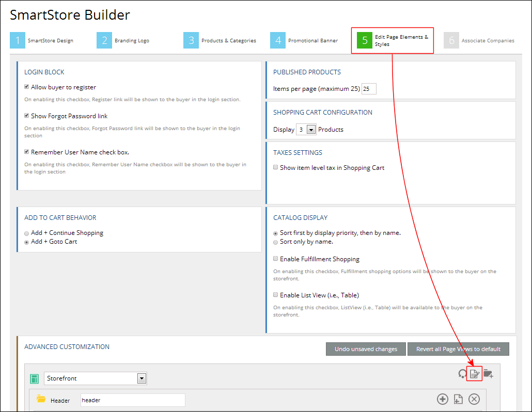This screenshot has width=532, height=412.
Task: Click Undo unsaved changes button
Action: click(x=366, y=349)
